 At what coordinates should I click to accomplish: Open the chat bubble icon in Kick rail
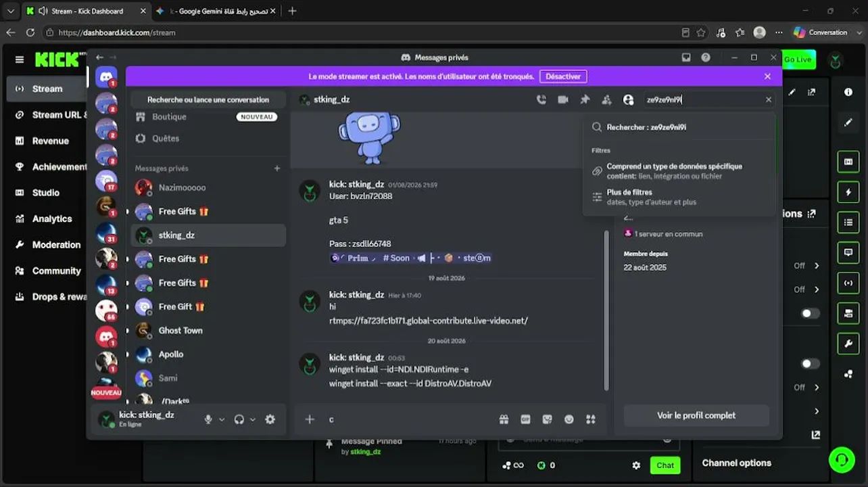click(x=848, y=253)
